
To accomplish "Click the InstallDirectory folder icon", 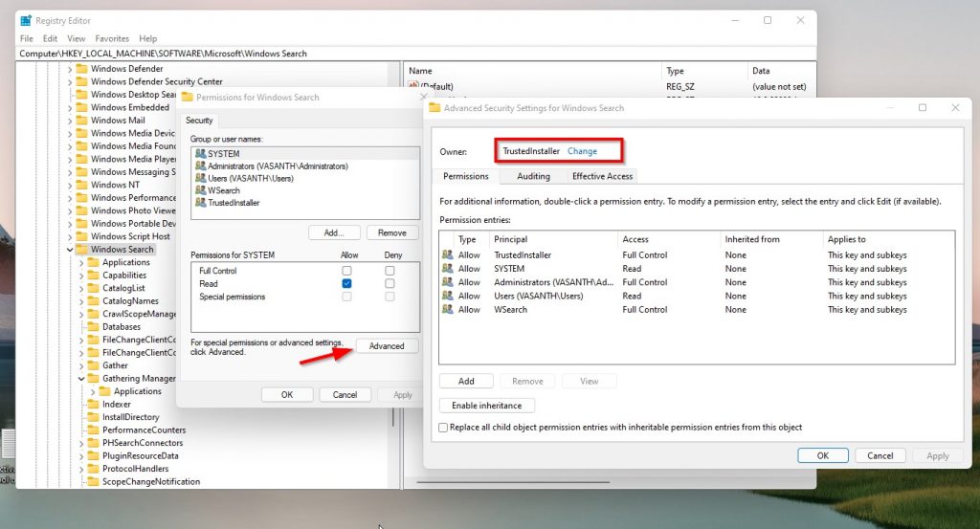I will (x=94, y=417).
